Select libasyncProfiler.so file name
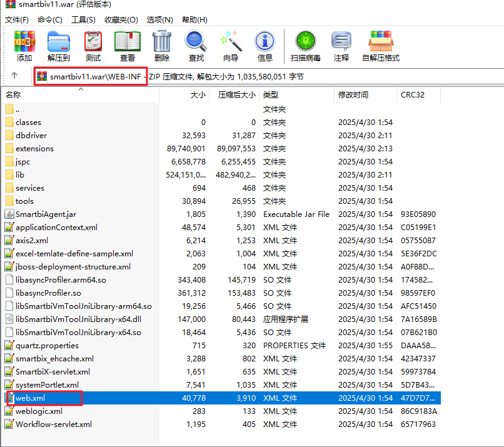 (x=48, y=293)
